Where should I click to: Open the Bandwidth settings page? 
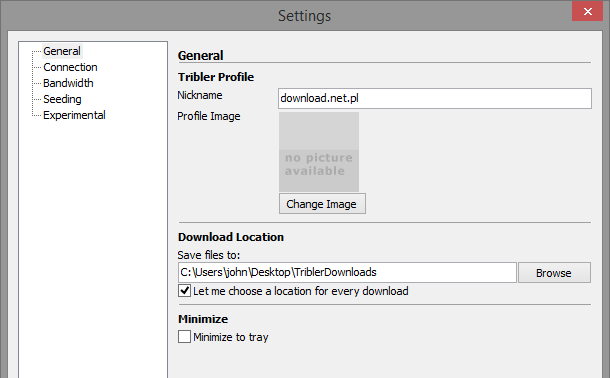pos(68,83)
